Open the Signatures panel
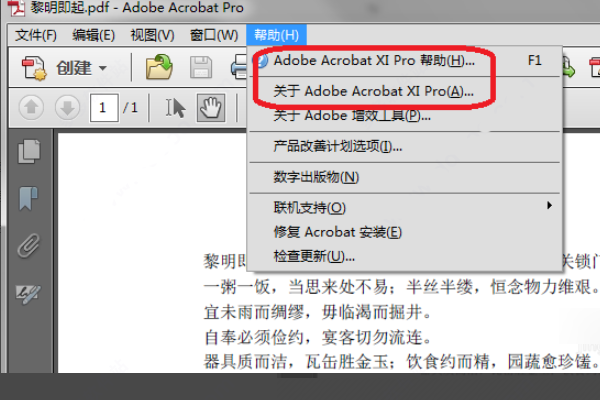 [28, 294]
